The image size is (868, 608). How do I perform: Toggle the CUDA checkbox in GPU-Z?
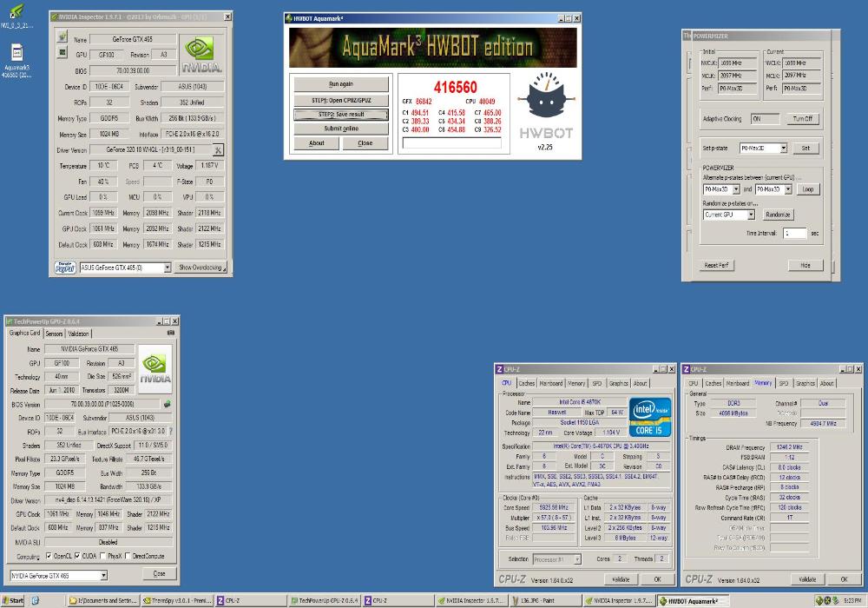pos(77,556)
